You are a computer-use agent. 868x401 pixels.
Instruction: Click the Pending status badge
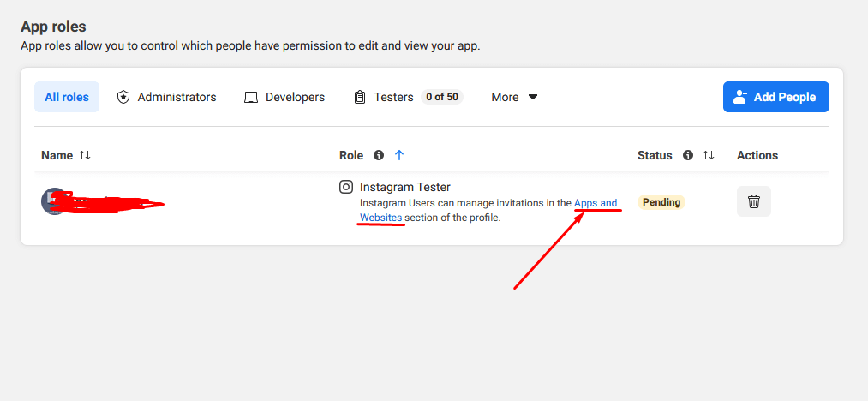[x=661, y=202]
